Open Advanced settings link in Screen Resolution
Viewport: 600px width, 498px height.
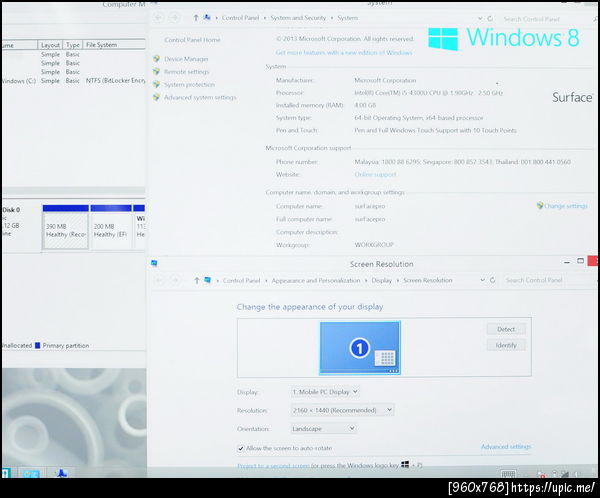coord(506,447)
